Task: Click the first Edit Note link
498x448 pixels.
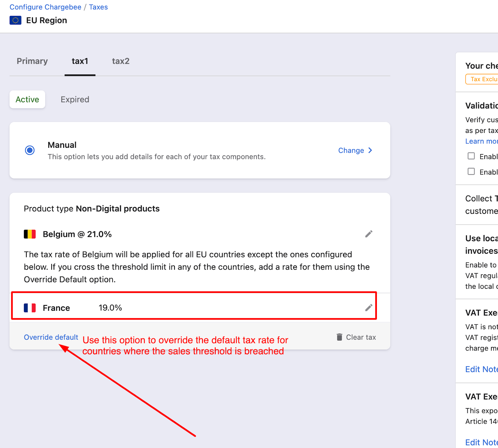Action: (482, 369)
